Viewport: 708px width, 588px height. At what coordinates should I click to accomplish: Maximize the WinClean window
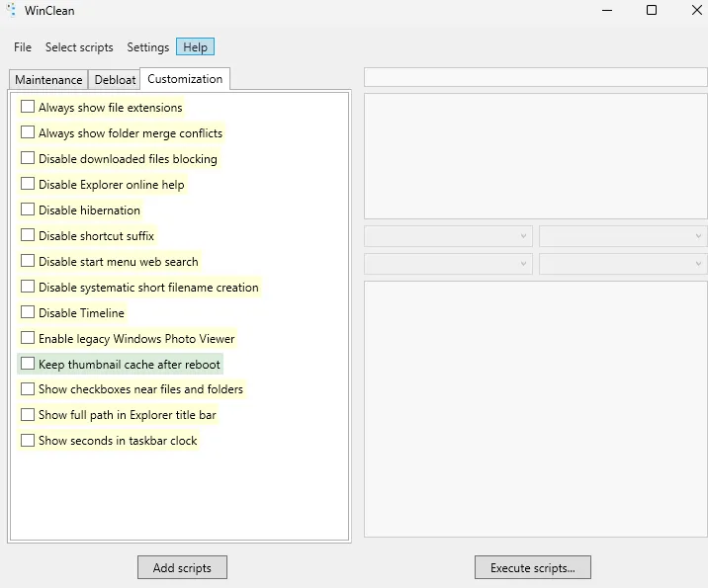pos(652,11)
